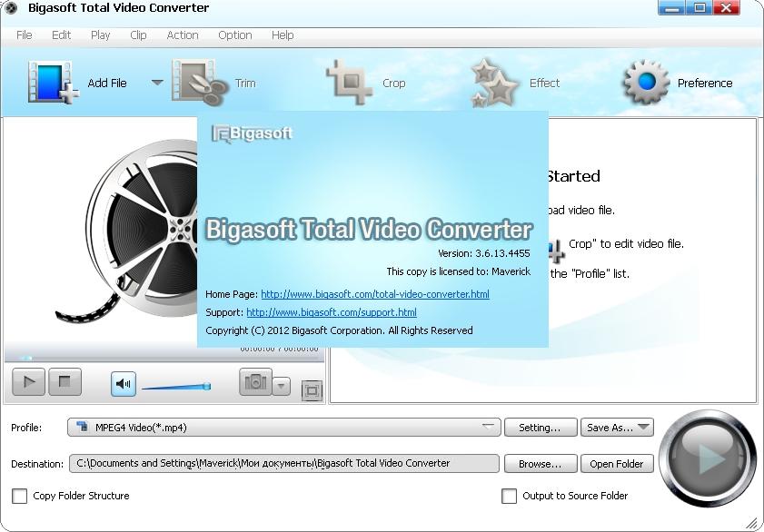
Task: Open the Add File dropdown arrow
Action: (x=157, y=83)
